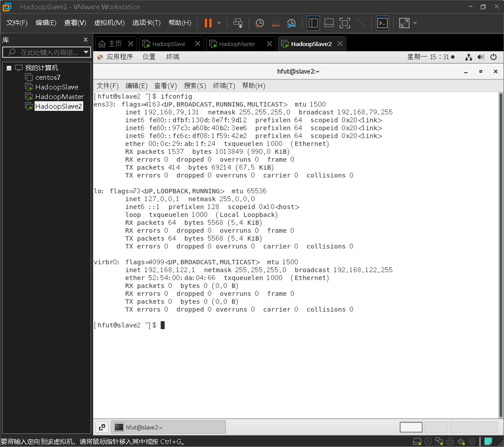
Task: Open the guest power menu icon
Action: 493,57
